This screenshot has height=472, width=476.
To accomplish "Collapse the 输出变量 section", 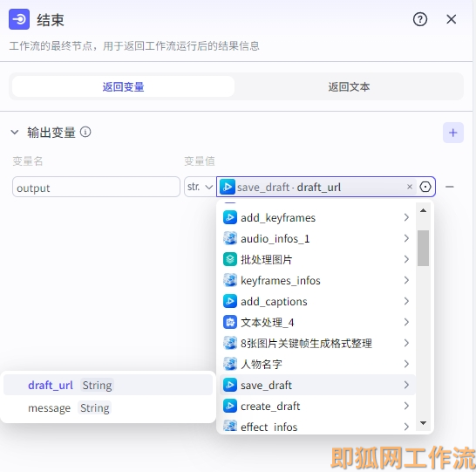I will click(x=15, y=132).
